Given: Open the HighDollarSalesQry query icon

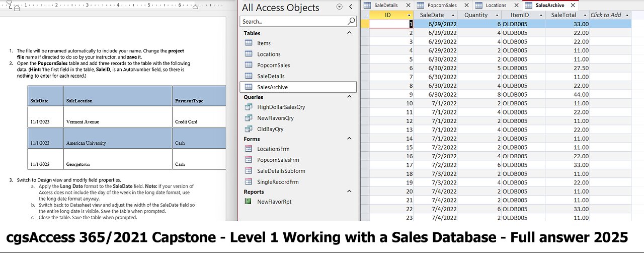Looking at the screenshot, I should (248, 107).
